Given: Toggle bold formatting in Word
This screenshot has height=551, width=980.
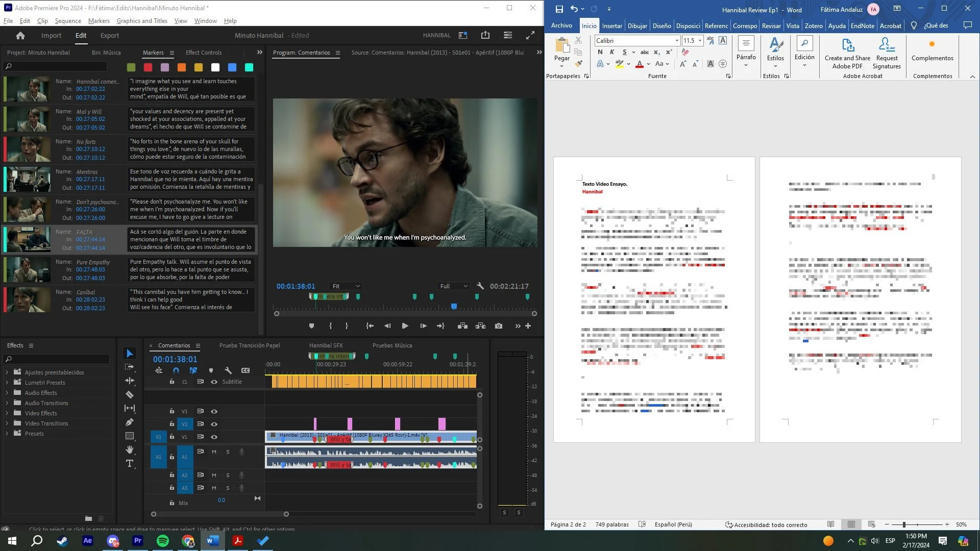Looking at the screenshot, I should [600, 52].
